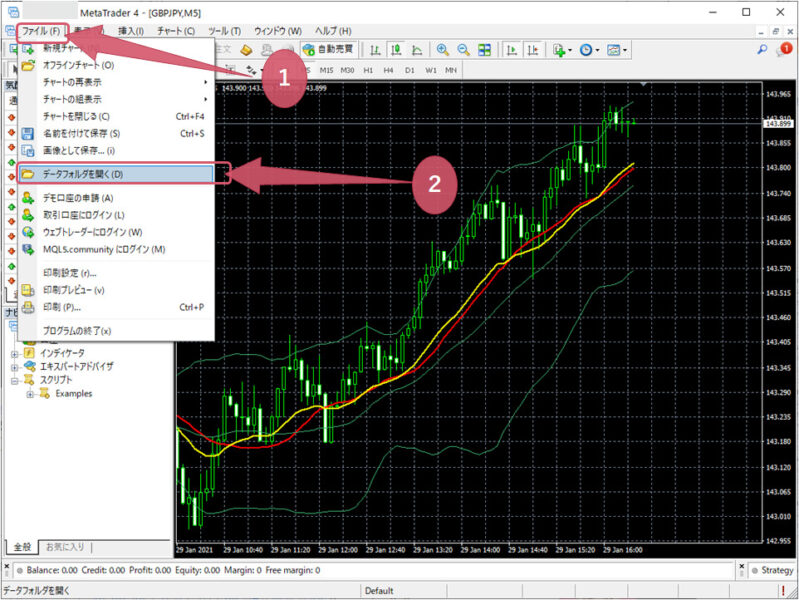Viewport: 799px width, 600px height.
Task: Toggle the auto scroll chart icon
Action: pos(512,50)
